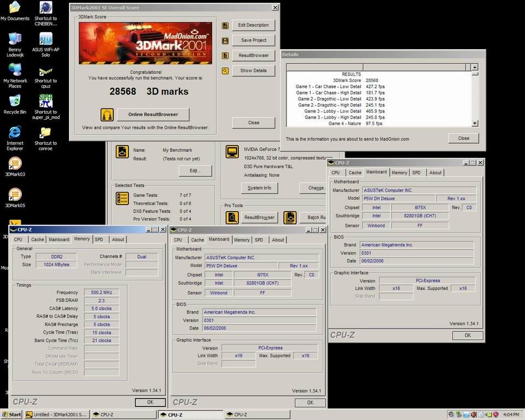The width and height of the screenshot is (525, 420).
Task: Open My Network Places icon
Action: coord(15,75)
